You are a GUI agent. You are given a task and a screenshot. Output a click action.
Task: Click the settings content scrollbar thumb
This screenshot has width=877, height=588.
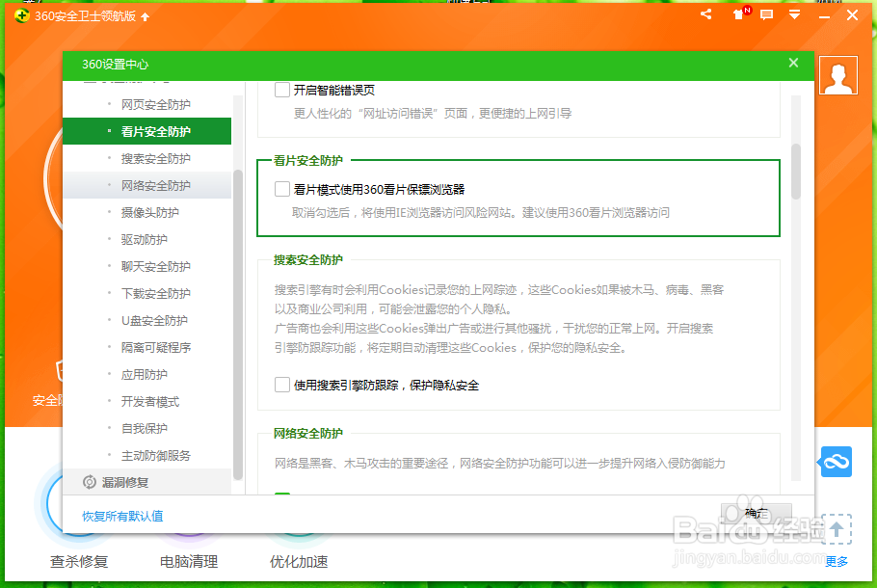click(796, 172)
